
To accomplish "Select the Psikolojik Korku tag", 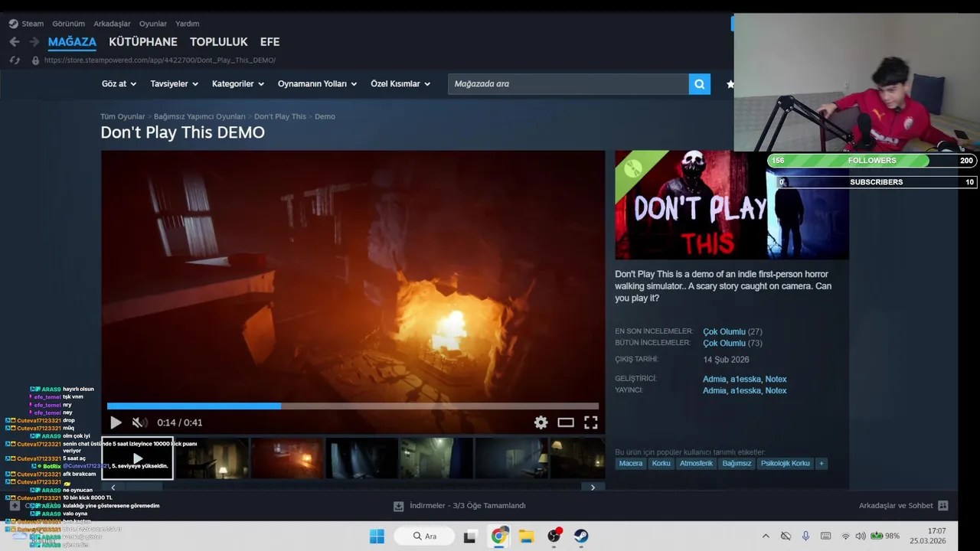I will click(785, 464).
